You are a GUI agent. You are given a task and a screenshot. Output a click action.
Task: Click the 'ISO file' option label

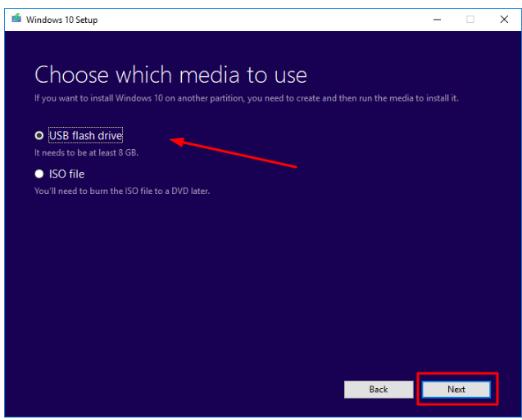(66, 174)
